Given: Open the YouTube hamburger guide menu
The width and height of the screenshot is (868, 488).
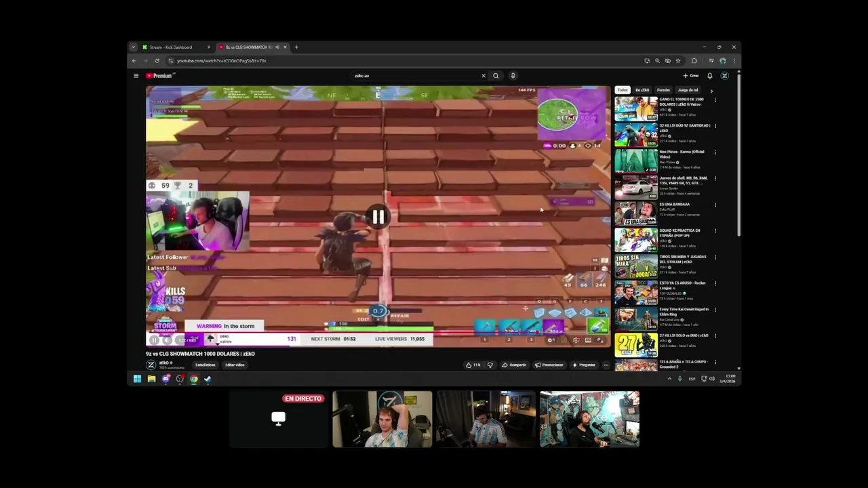Looking at the screenshot, I should click(x=136, y=76).
